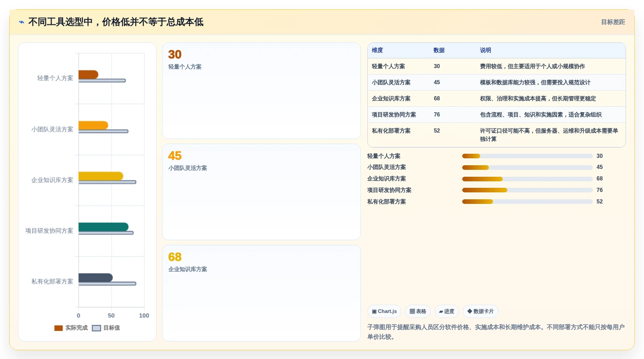
Task: Click the footer note starting 子弹图用于提醒
Action: point(496,332)
